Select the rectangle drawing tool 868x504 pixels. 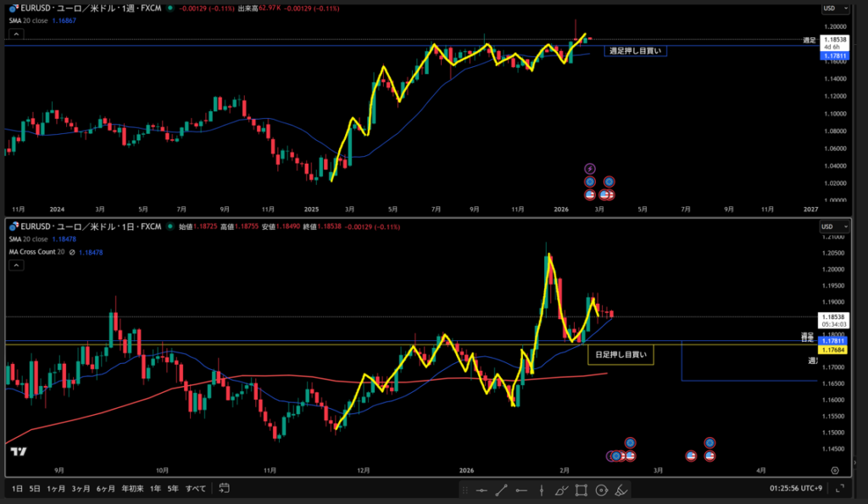pos(581,490)
